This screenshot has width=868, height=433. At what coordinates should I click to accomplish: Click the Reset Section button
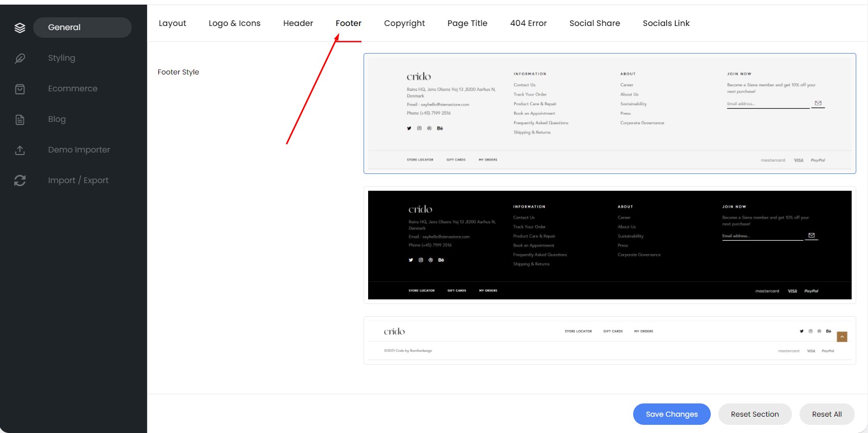coord(755,414)
